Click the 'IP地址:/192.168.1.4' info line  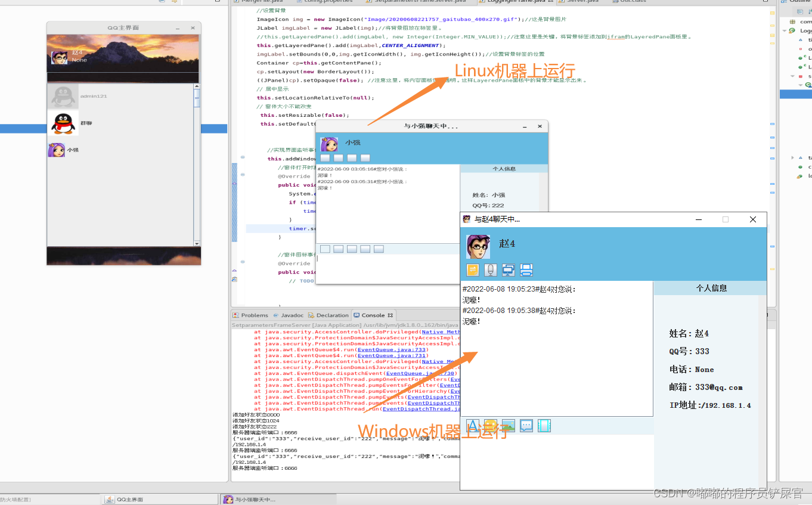coord(710,405)
